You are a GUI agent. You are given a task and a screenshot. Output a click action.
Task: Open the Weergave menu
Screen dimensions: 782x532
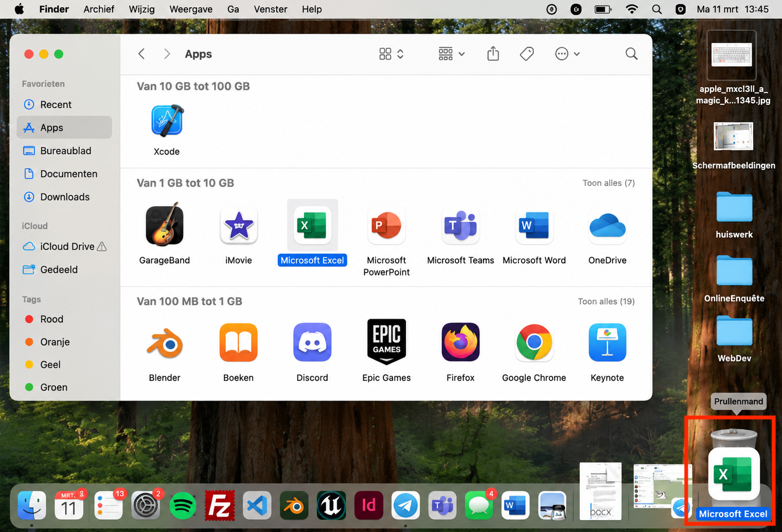(x=191, y=9)
